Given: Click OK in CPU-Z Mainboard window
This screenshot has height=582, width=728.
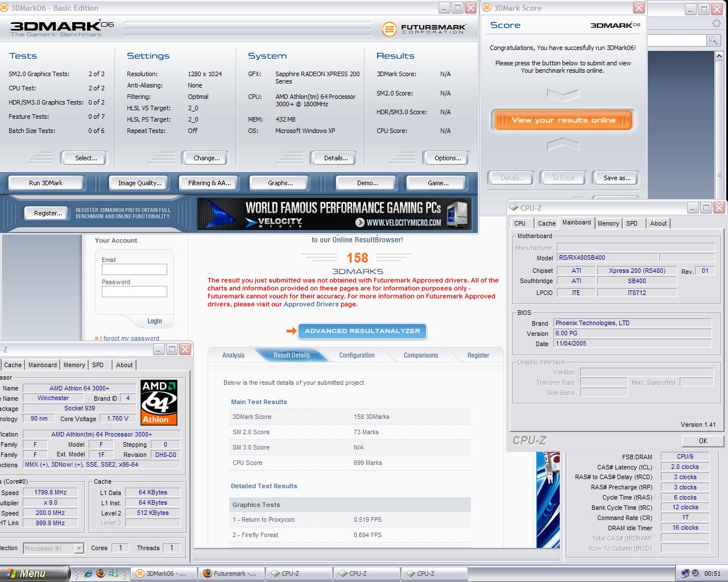Looking at the screenshot, I should pyautogui.click(x=703, y=440).
